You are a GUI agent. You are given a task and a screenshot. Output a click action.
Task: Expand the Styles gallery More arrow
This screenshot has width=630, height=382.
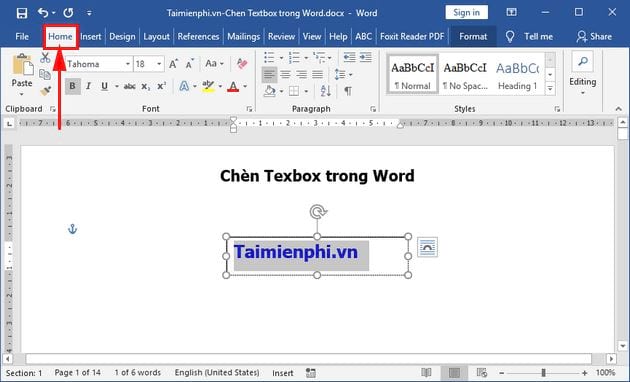[x=550, y=88]
